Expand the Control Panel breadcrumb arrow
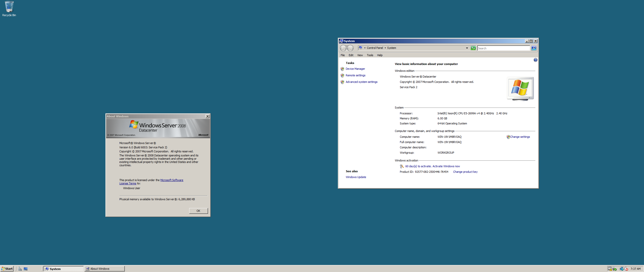644x272 pixels. click(385, 48)
